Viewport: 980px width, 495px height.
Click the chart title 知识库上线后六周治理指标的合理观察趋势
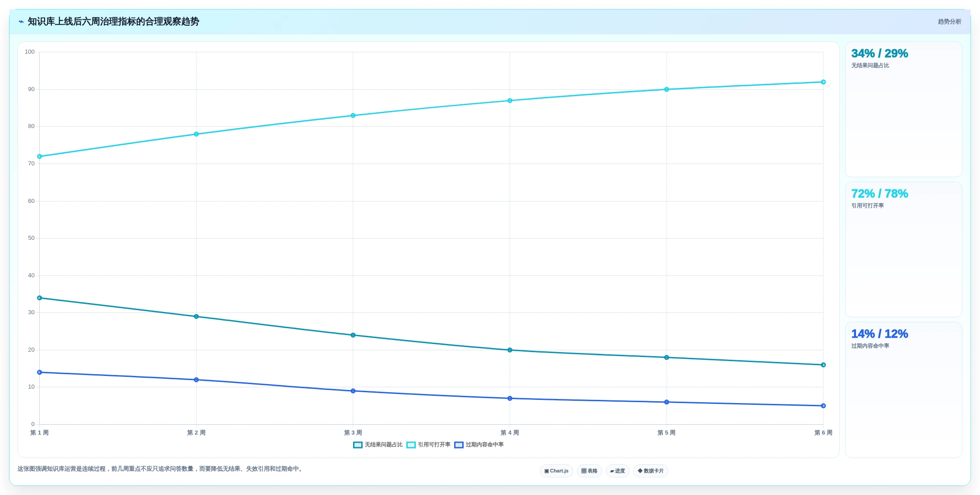point(114,22)
